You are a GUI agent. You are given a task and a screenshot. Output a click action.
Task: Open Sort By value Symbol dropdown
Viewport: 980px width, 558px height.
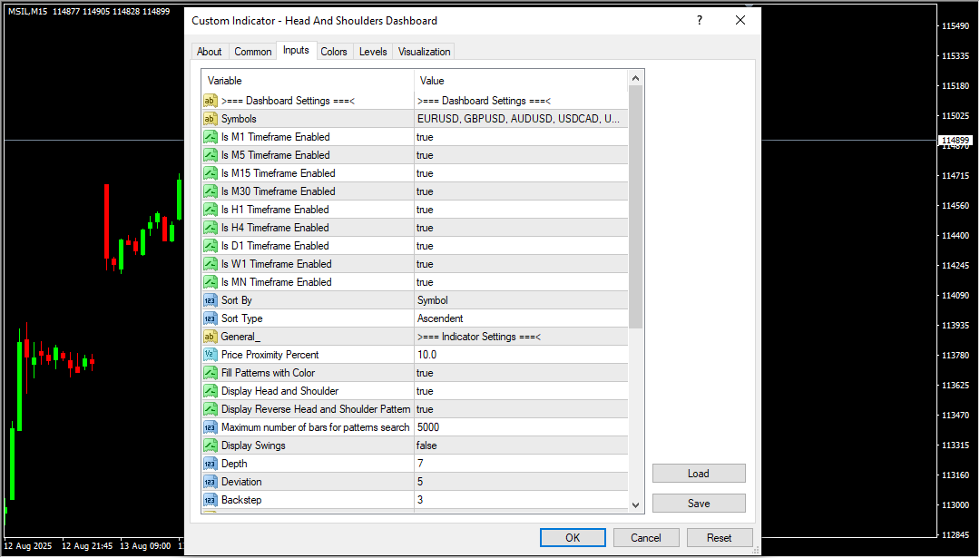(520, 300)
